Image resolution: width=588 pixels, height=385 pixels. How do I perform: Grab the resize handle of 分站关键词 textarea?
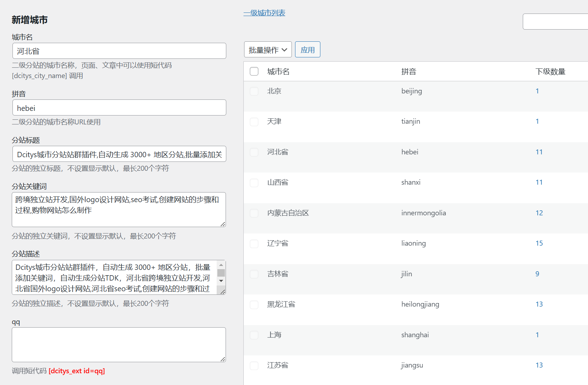[223, 224]
